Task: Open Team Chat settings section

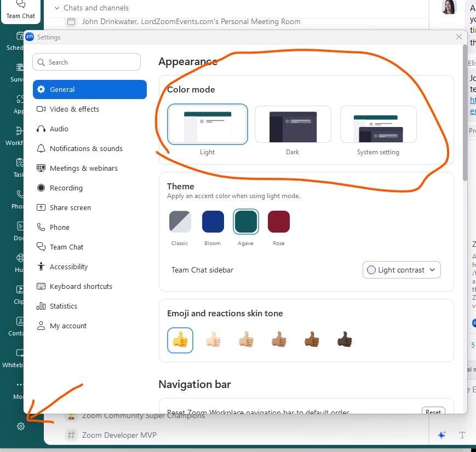Action: pos(89,247)
